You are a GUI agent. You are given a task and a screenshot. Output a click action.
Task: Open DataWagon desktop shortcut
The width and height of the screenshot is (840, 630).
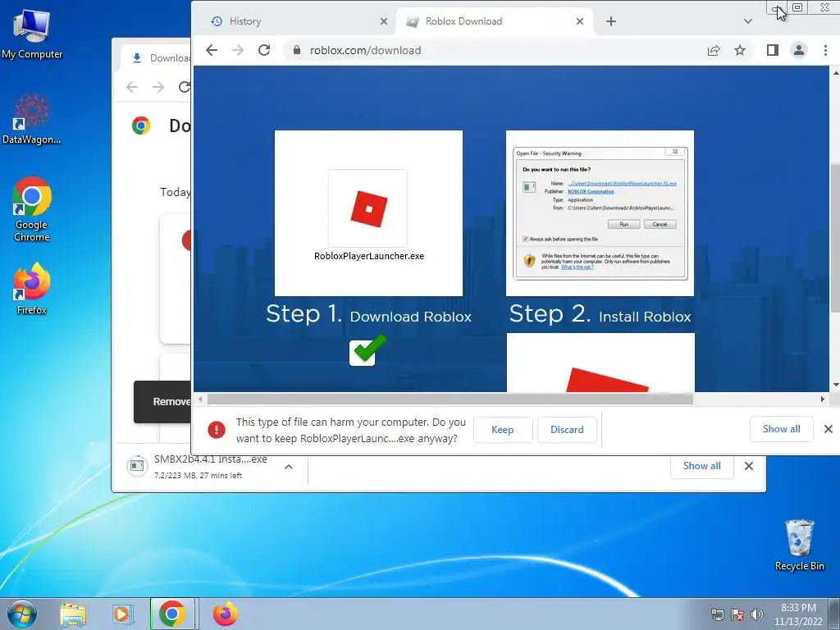[32, 120]
